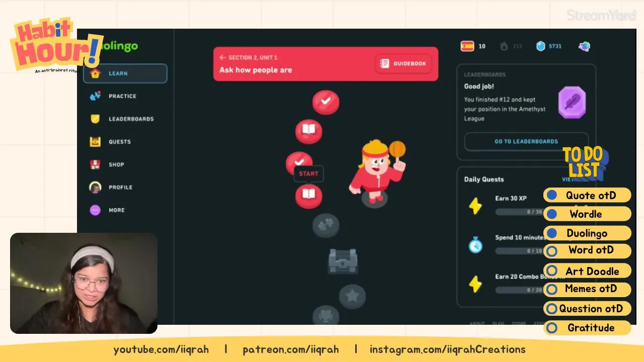Viewport: 644px width, 362px height.
Task: Click the START tooltip label
Action: pyautogui.click(x=308, y=174)
